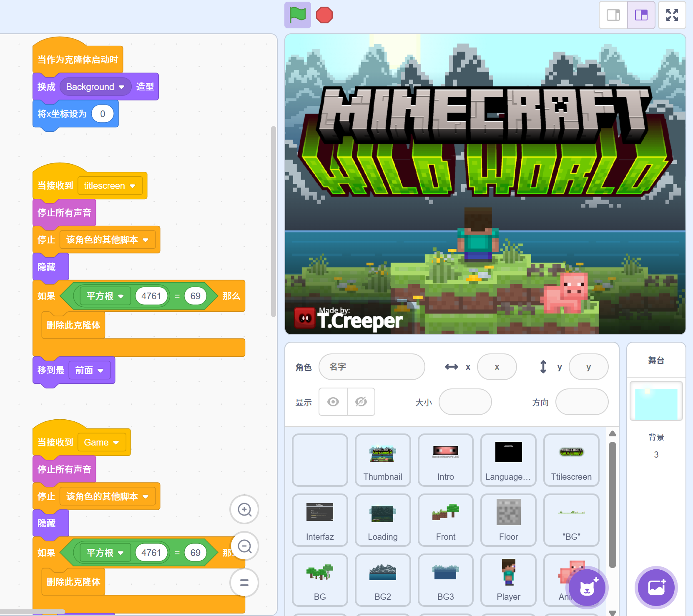
Task: Open the choose a sprite cat button
Action: (x=587, y=588)
